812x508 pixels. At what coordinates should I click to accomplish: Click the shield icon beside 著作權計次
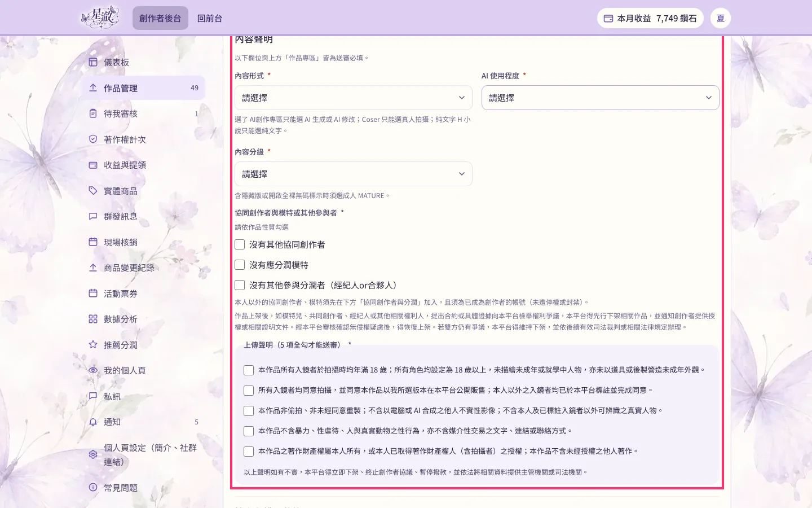point(93,139)
